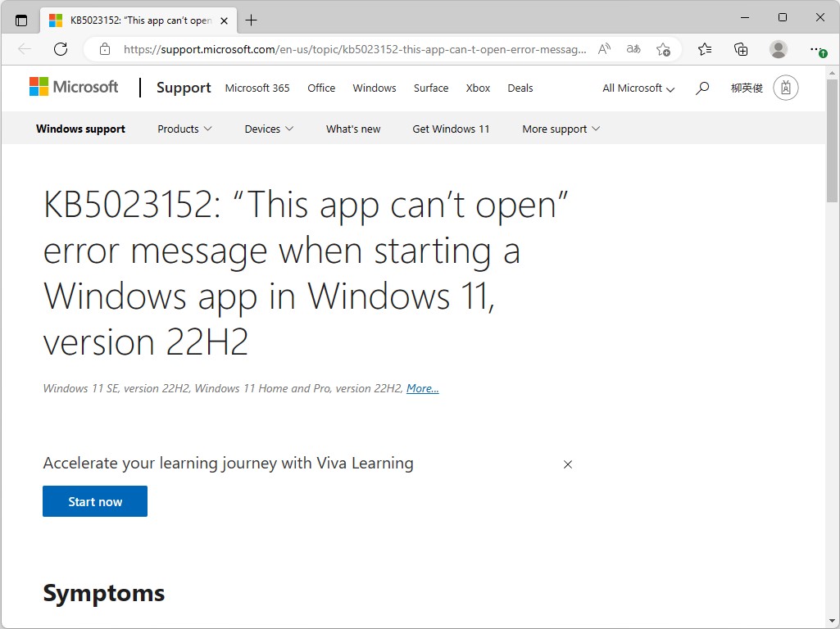Click the KB5023152 article title
The height and width of the screenshot is (629, 840).
click(x=306, y=273)
